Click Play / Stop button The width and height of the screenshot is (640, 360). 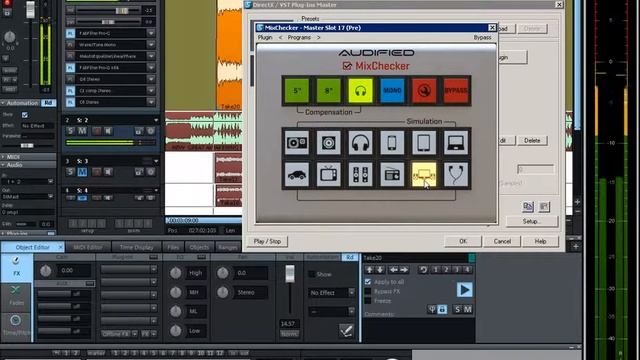267,241
